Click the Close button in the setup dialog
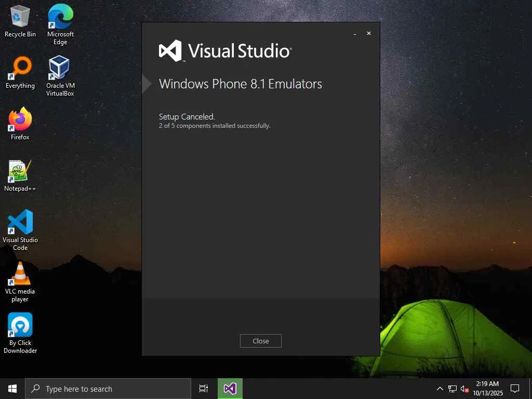This screenshot has height=399, width=532. [261, 341]
